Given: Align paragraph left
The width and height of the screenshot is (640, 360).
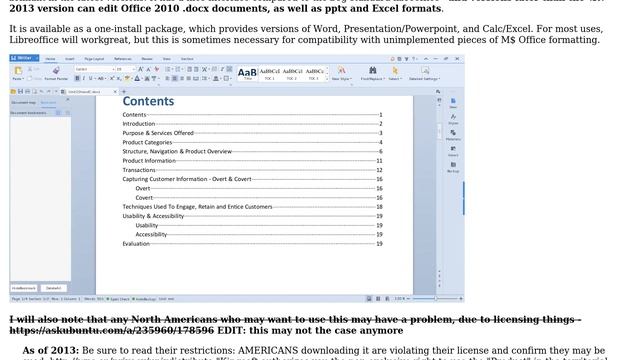Looking at the screenshot, I should pos(167,78).
